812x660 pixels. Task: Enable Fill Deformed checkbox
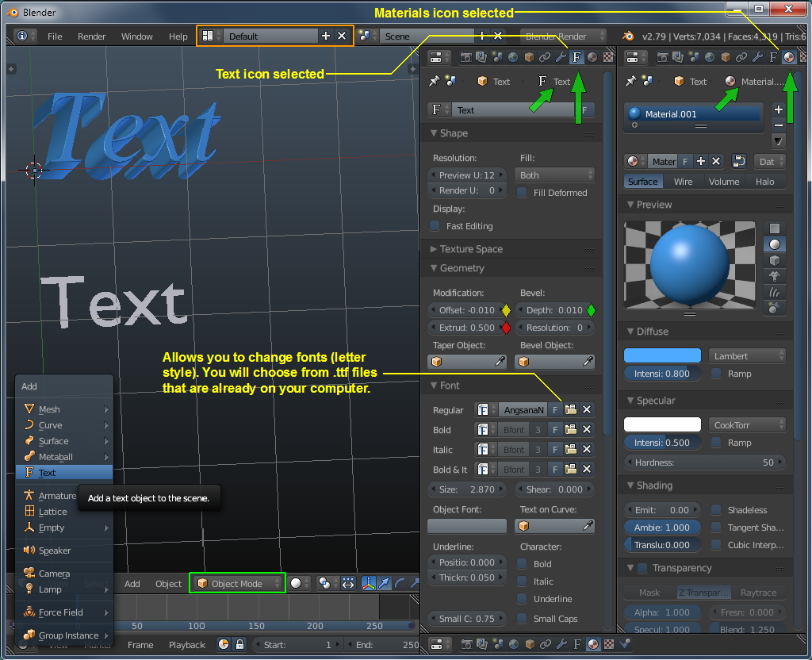coord(522,193)
